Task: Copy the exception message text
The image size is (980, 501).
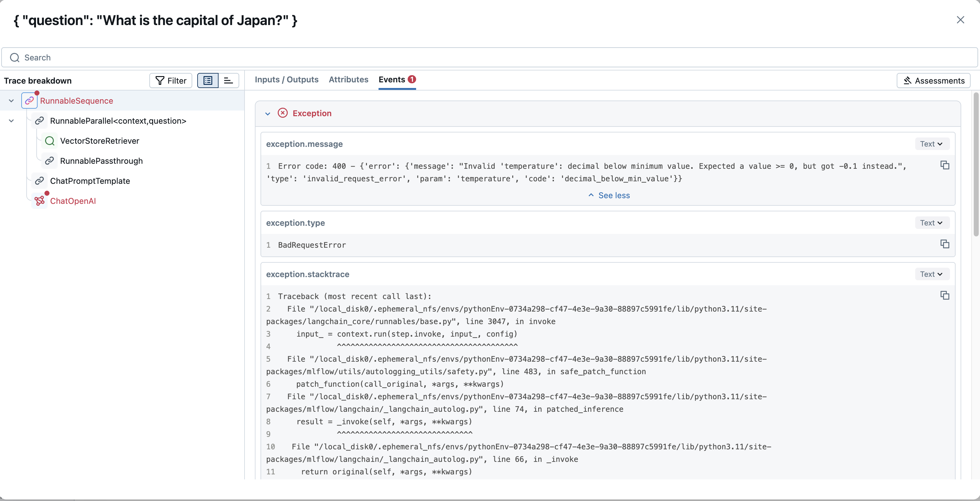Action: coord(945,165)
